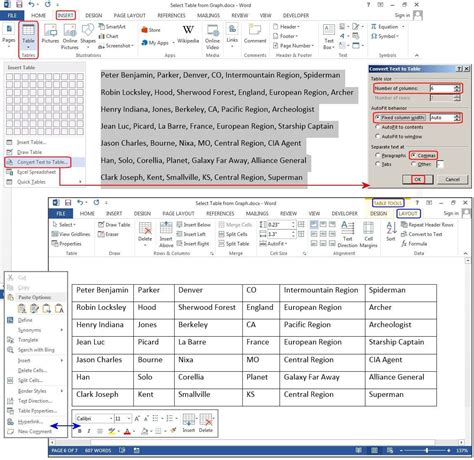474x460 pixels.
Task: Click Italic in the mini toolbar
Action: point(89,431)
